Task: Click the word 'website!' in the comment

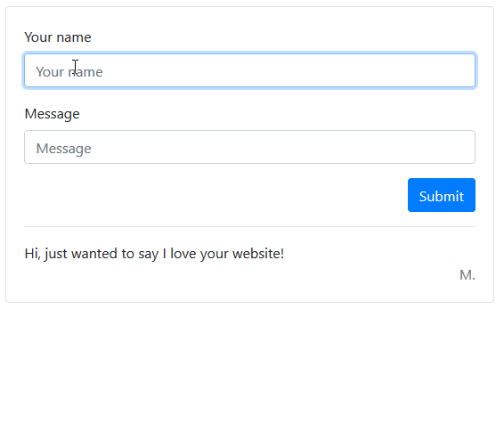Action: (x=258, y=253)
